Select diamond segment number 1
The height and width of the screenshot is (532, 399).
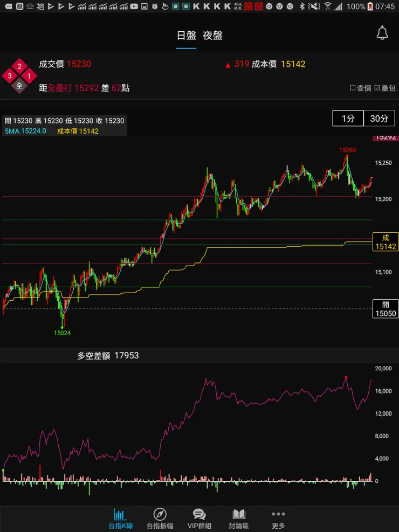tap(29, 75)
